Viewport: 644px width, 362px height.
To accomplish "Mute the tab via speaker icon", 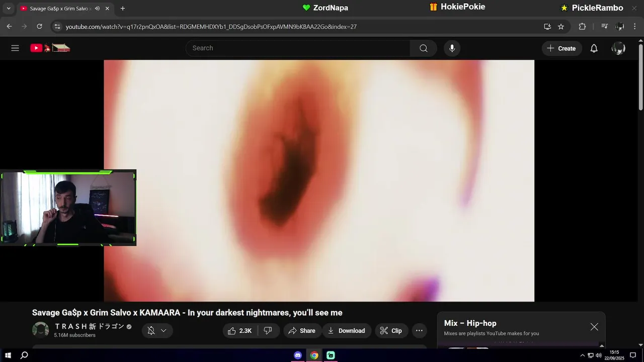I will 97,9.
